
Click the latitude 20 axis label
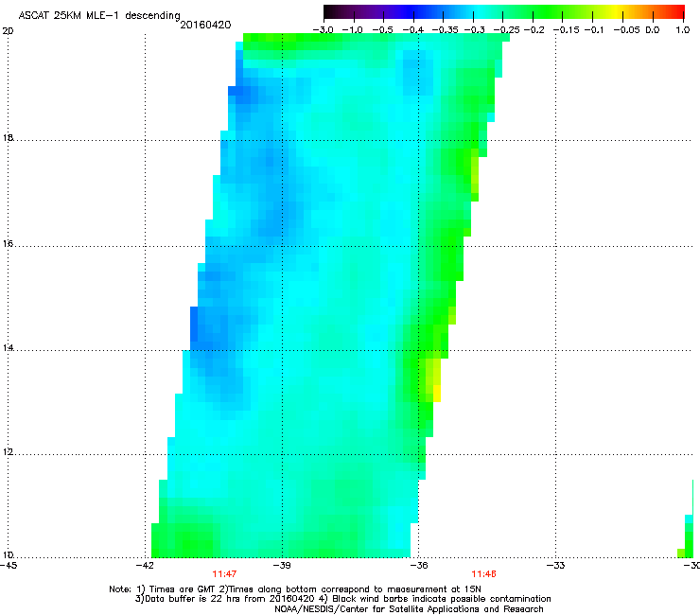pos(8,31)
